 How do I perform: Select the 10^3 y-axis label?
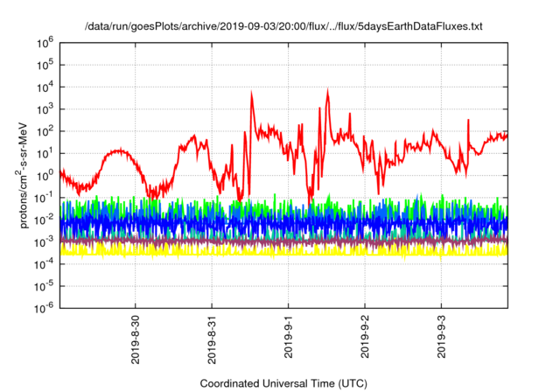(45, 110)
